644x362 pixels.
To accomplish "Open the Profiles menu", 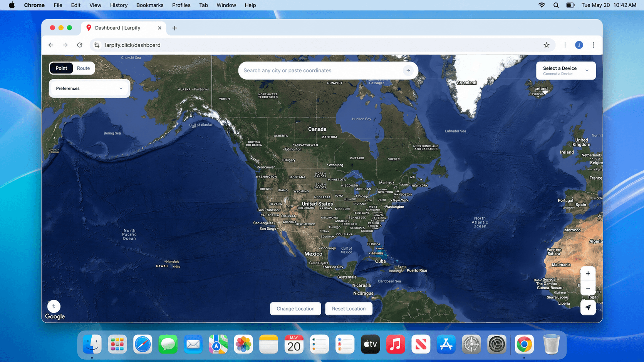I will point(181,5).
